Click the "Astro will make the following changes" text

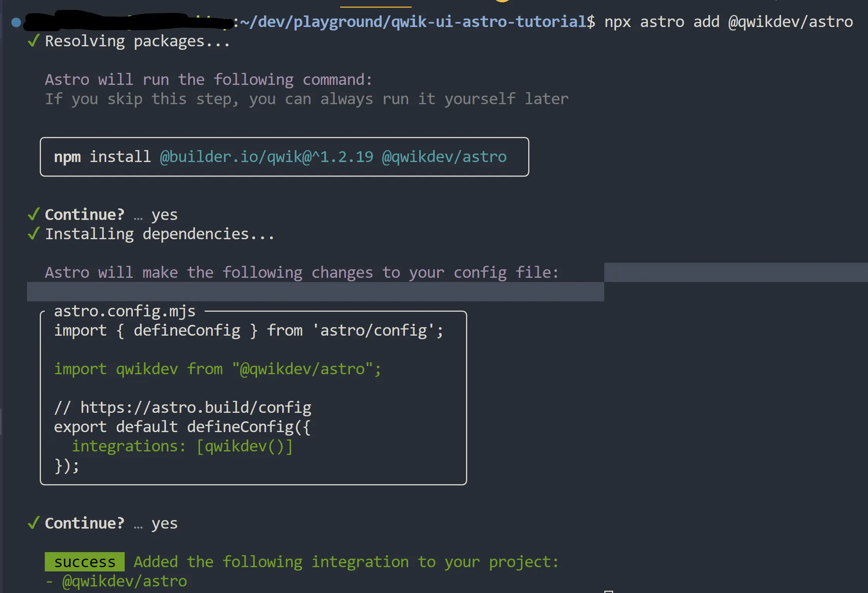tap(302, 272)
